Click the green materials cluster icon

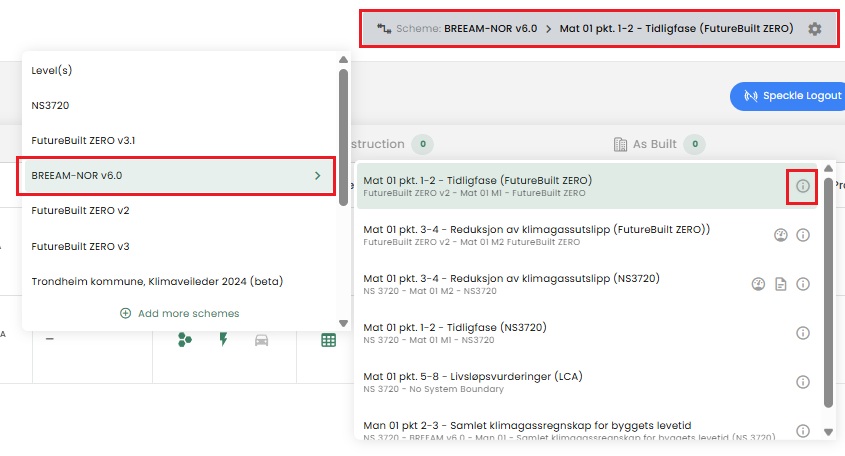point(184,340)
